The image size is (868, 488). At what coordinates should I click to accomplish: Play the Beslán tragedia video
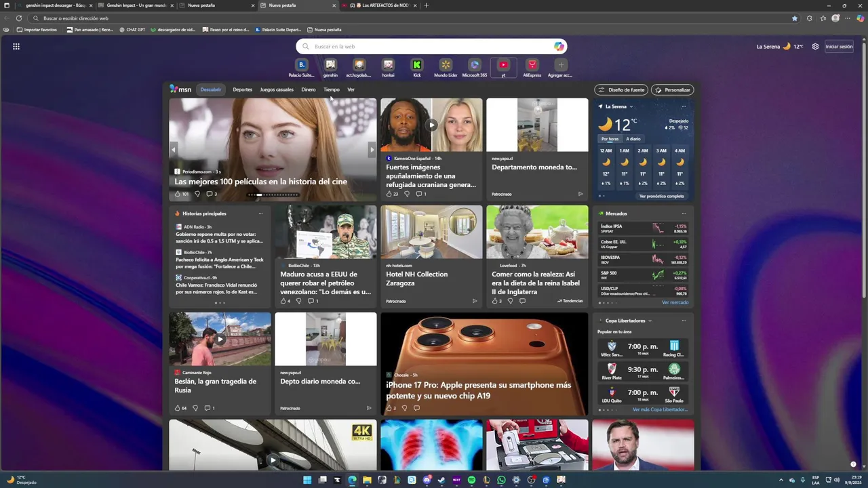coord(220,339)
